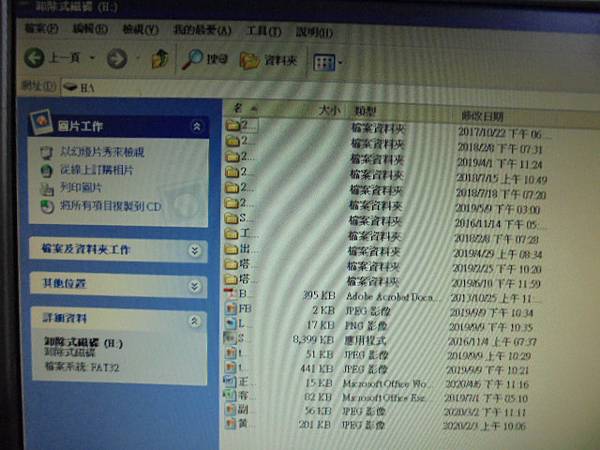This screenshot has height=450, width=600.
Task: Select folder icon dated 2019/4/1 下午 11:24
Action: point(232,156)
